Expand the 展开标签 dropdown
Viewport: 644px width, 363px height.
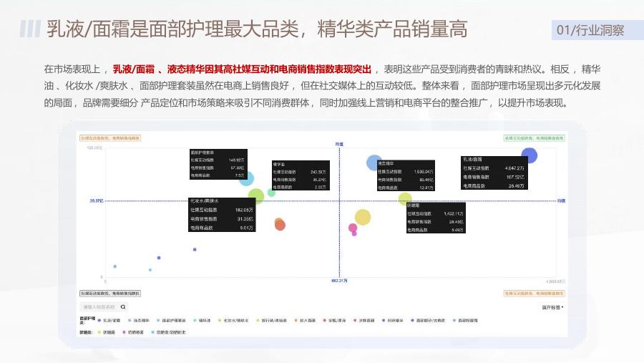(x=552, y=307)
